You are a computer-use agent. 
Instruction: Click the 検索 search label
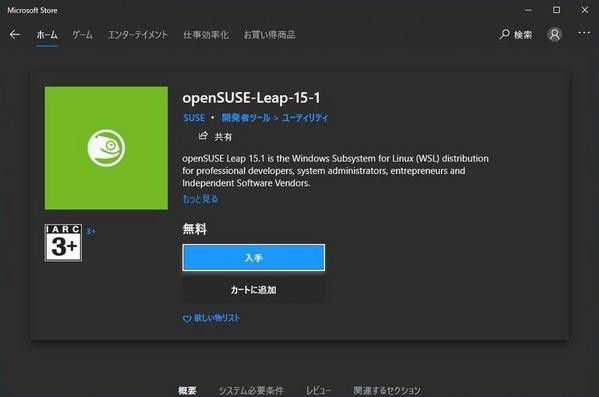(523, 35)
